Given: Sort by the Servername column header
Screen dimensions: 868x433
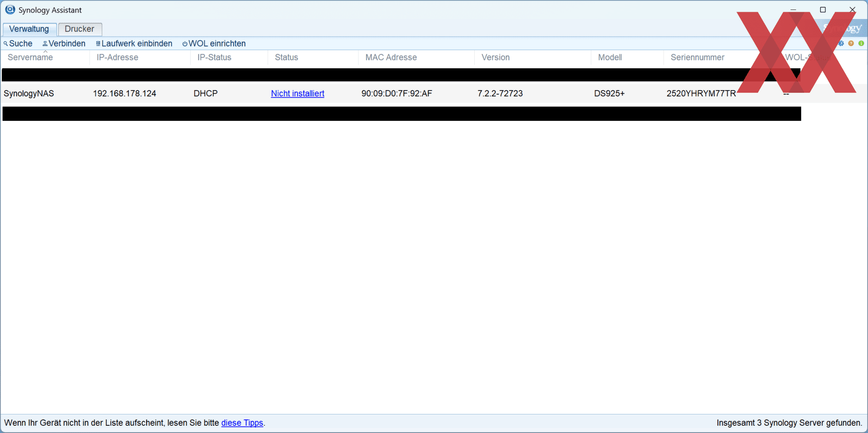Looking at the screenshot, I should pyautogui.click(x=45, y=57).
